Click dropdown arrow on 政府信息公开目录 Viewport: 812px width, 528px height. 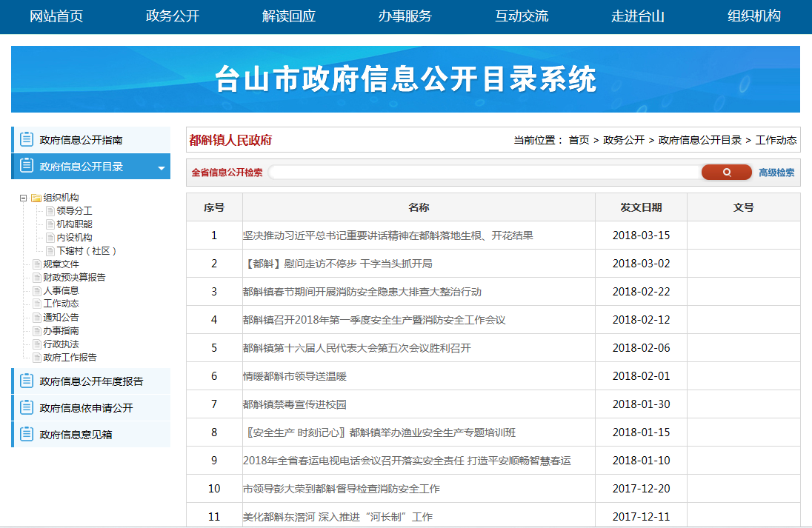coord(161,168)
